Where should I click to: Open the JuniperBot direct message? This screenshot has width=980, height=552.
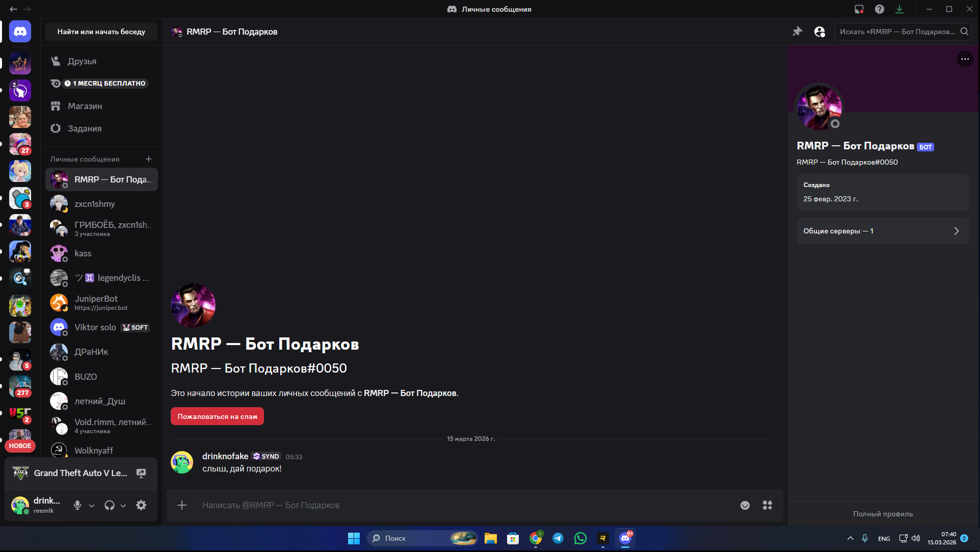(x=101, y=302)
